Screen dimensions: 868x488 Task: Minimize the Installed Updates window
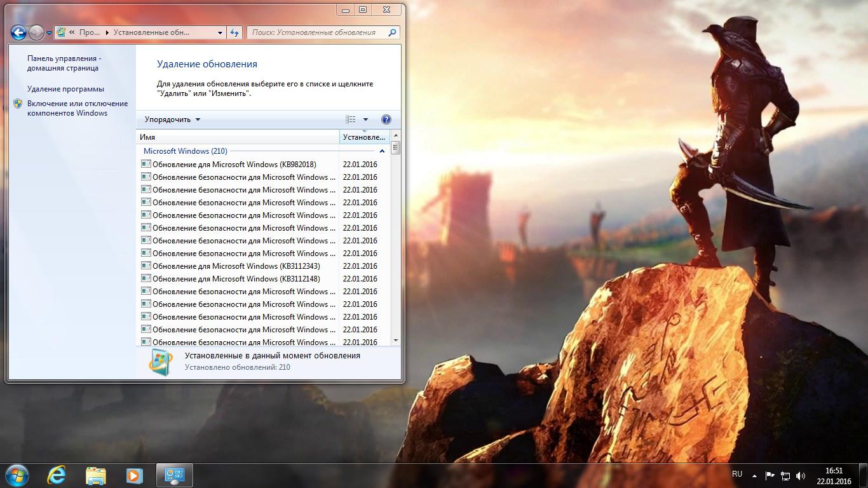click(346, 10)
